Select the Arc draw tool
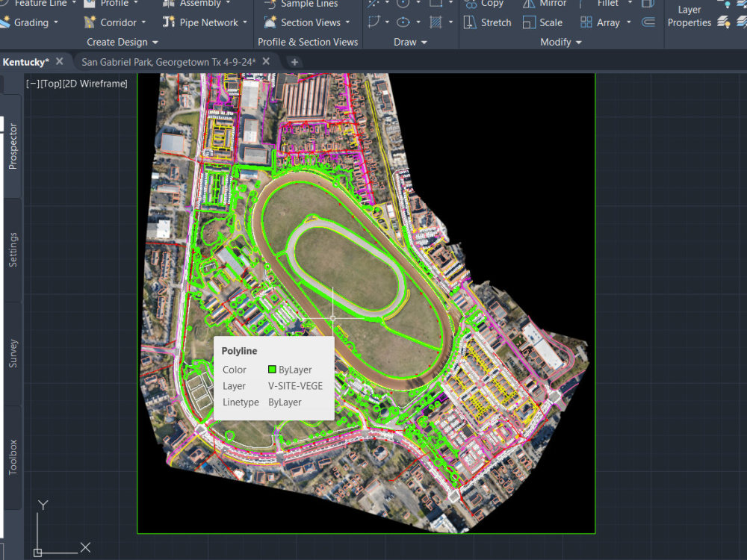 [x=374, y=22]
